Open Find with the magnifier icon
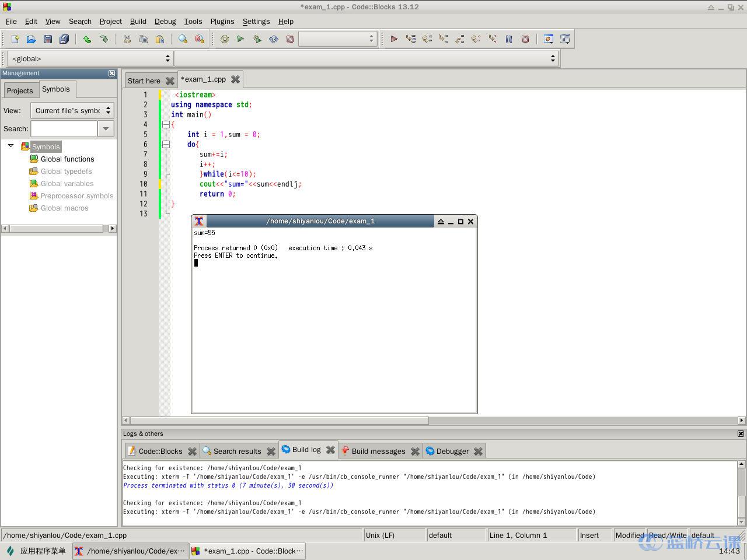This screenshot has height=560, width=747. (183, 39)
